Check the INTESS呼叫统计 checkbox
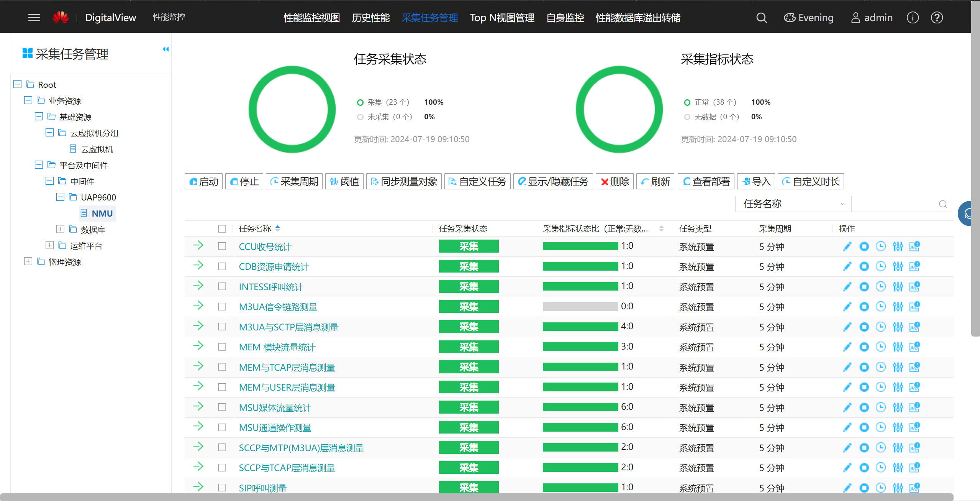Screen dimensions: 980x501 click(222, 286)
